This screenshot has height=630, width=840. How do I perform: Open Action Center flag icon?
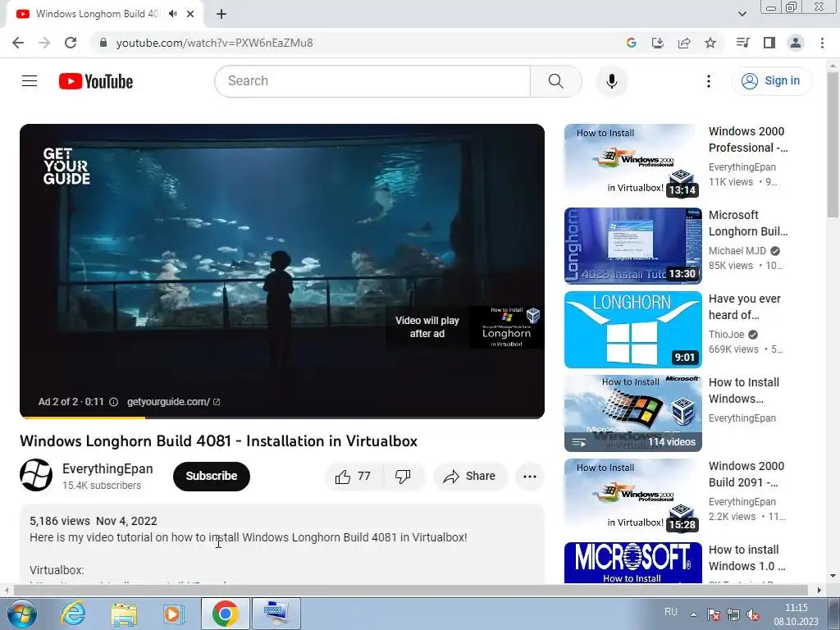click(x=714, y=614)
